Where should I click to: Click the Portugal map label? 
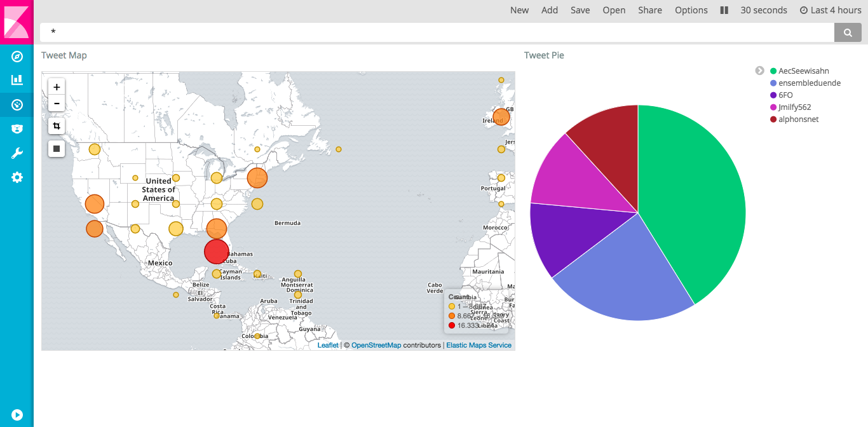coord(493,188)
